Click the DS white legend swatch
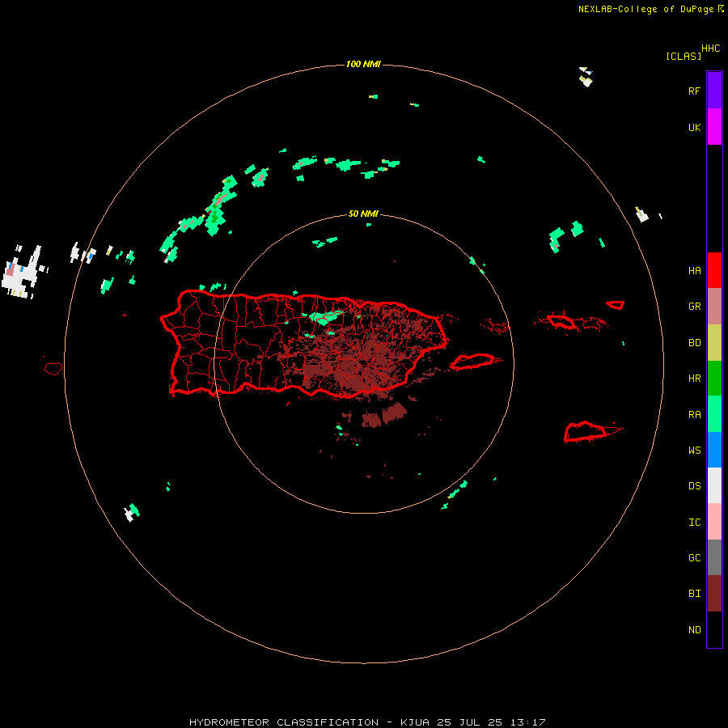 point(714,485)
